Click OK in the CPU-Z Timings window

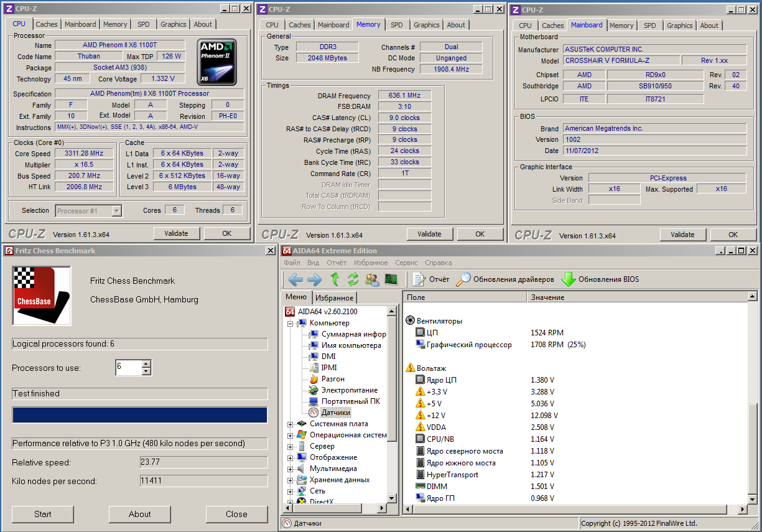[x=480, y=234]
